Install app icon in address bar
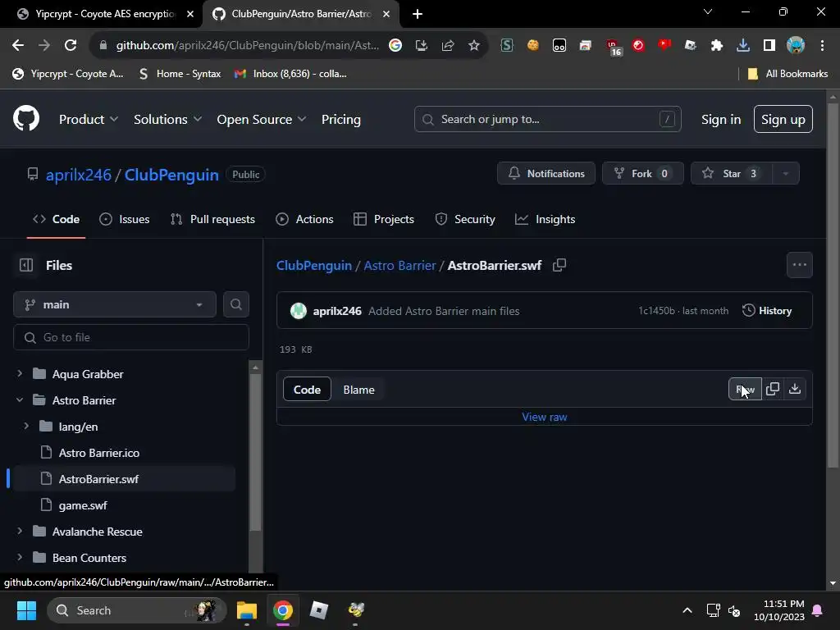840x630 pixels. click(x=422, y=46)
